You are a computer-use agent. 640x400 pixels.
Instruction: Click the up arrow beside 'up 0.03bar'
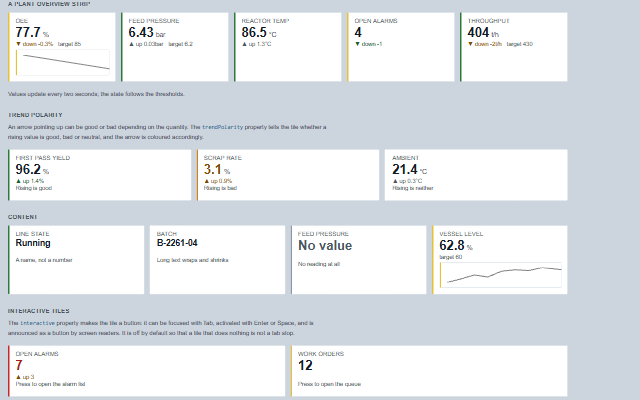pos(131,44)
